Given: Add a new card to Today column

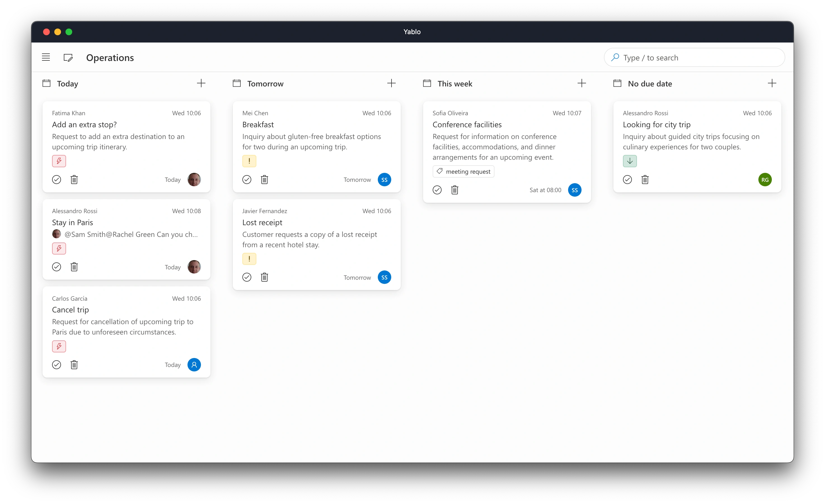Looking at the screenshot, I should [x=201, y=83].
